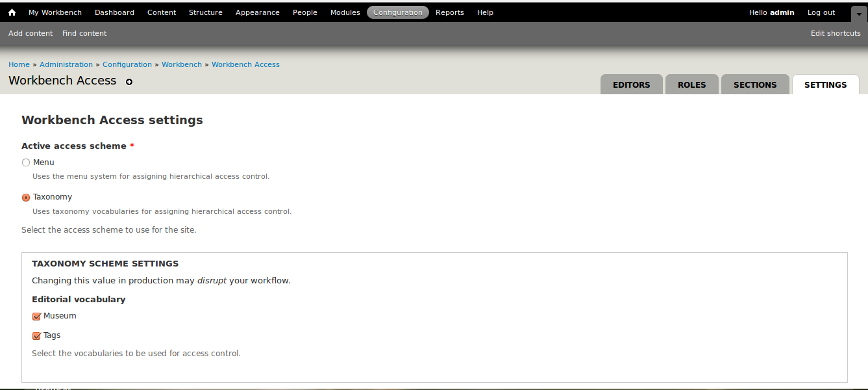Click Edit shortcuts on the shortcut bar
This screenshot has height=390, width=868.
coord(835,32)
